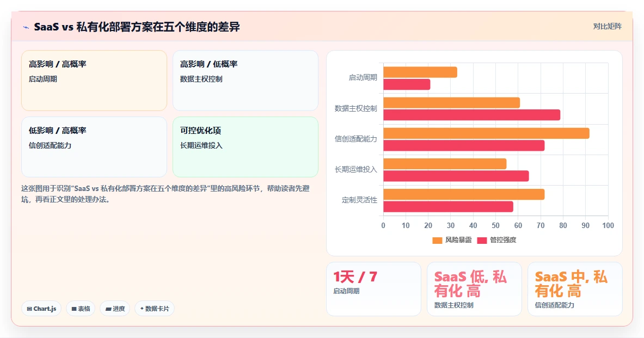Image resolution: width=644 pixels, height=338 pixels.
Task: Click the red 信创适配能力 bar
Action: pos(464,145)
